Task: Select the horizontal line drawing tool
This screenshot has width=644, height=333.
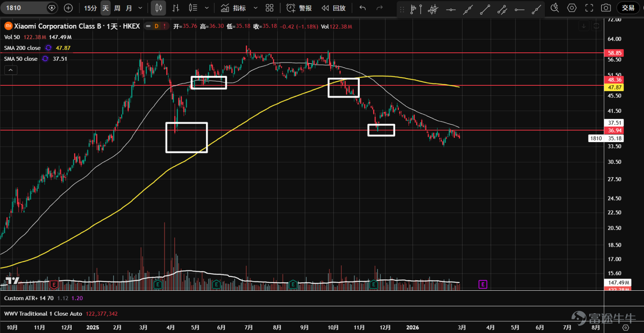Action: [x=451, y=9]
